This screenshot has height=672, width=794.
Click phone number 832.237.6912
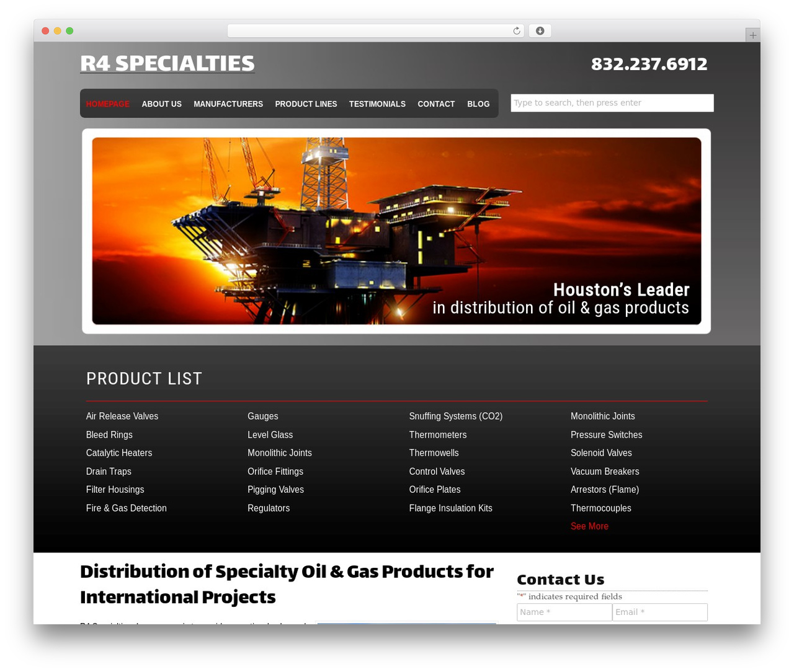(649, 64)
